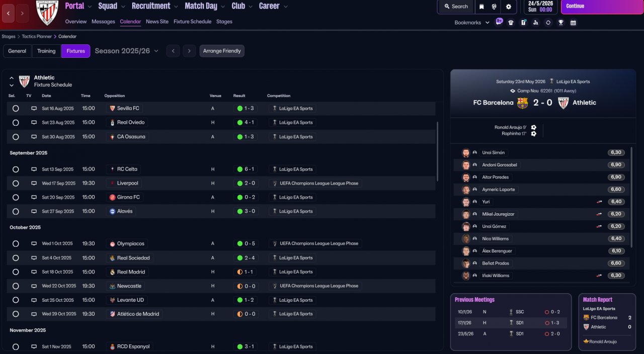The height and width of the screenshot is (354, 644).
Task: Click the Continue button
Action: 602,7
